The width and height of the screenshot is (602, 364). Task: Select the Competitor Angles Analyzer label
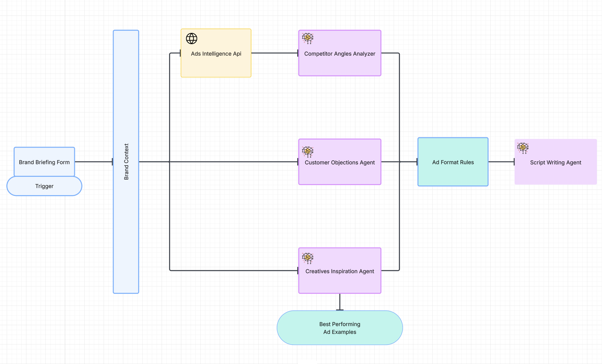pos(339,54)
